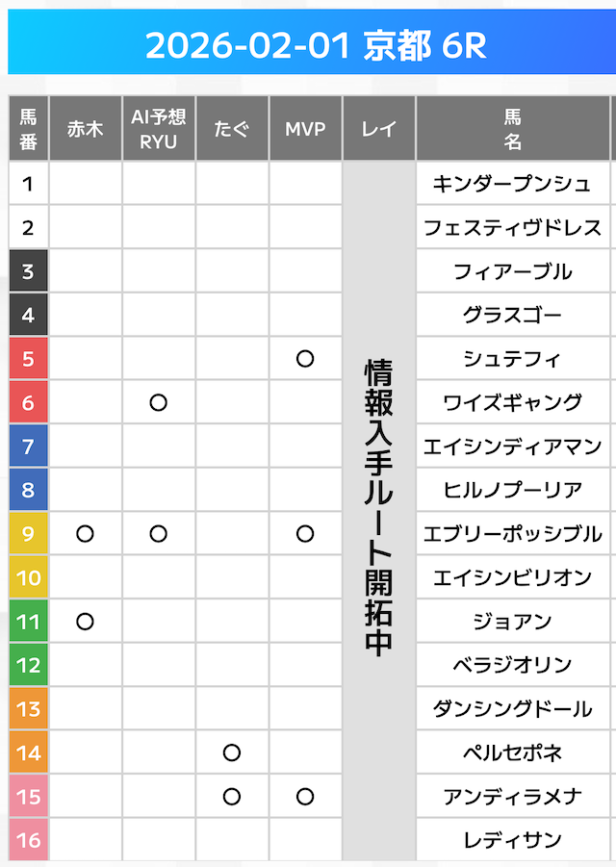Click たぐ circle mark for horse 15
616x867 pixels.
pos(231,796)
